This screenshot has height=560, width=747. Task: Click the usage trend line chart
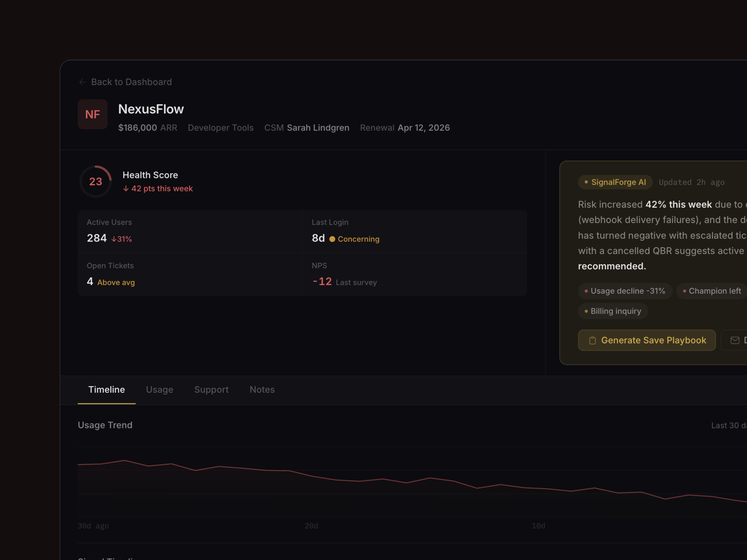click(x=405, y=483)
